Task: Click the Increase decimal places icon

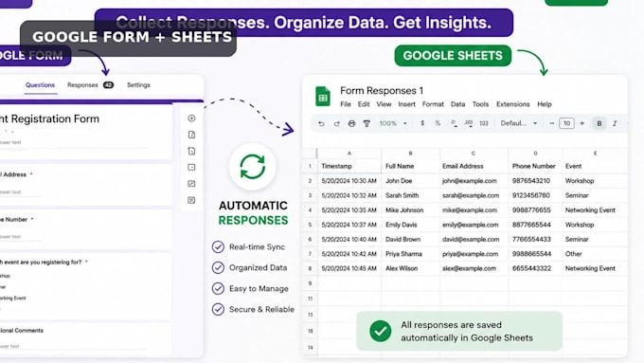Action: click(469, 123)
